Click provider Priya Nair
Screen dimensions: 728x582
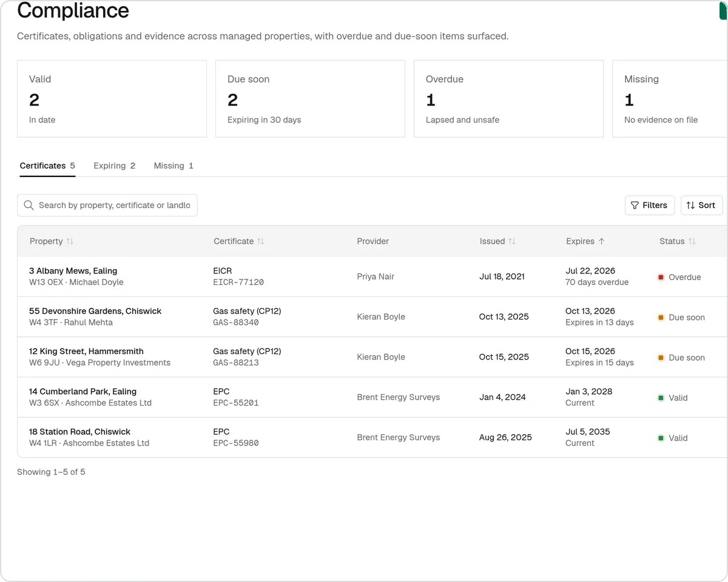point(376,276)
